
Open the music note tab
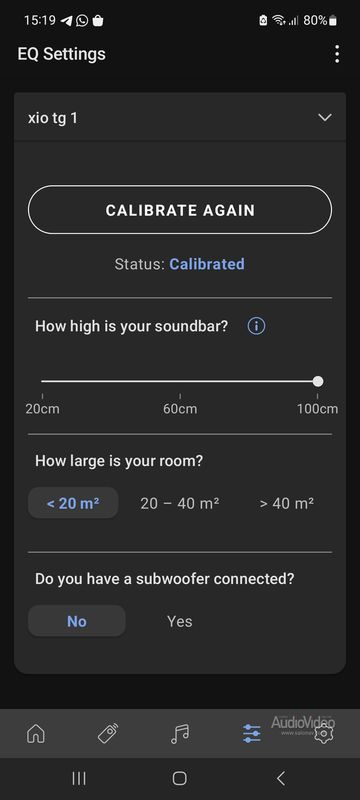point(180,734)
